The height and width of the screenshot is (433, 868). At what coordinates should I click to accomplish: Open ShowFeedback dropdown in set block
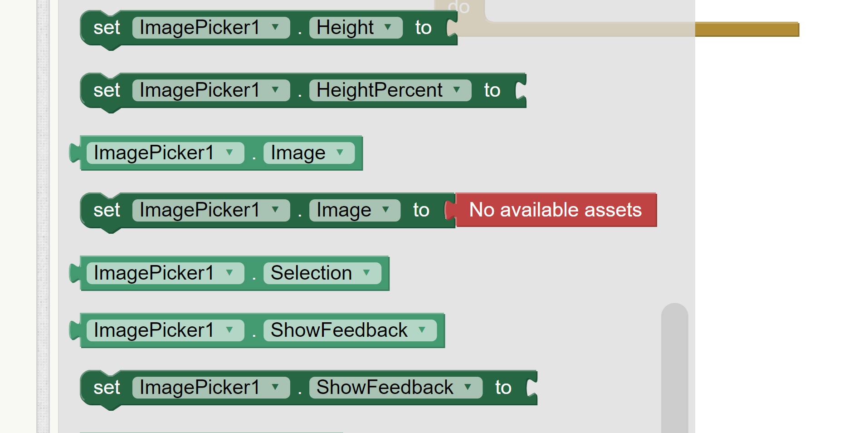click(395, 388)
